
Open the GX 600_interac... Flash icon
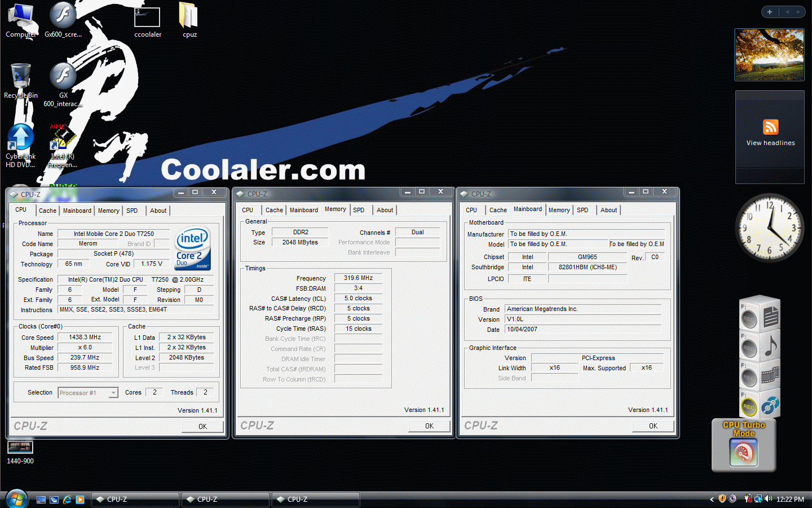(x=63, y=84)
